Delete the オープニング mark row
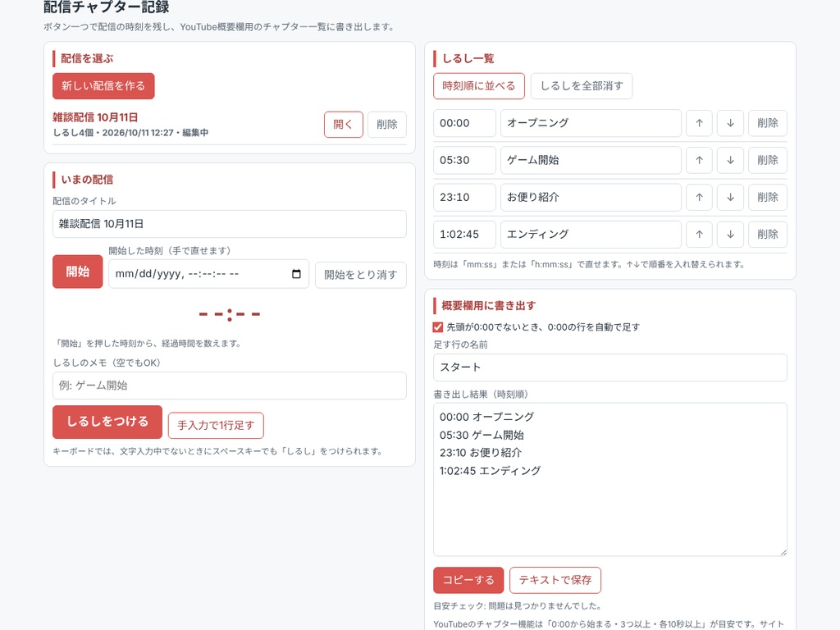Screen dimensions: 840x630 (768, 123)
